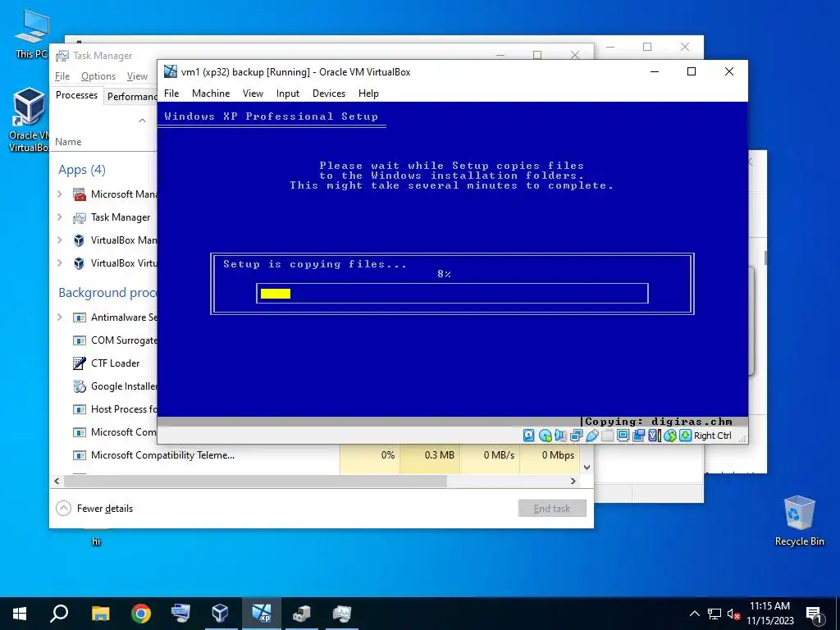The width and height of the screenshot is (840, 630).
Task: Click the shared folders status icon
Action: (x=608, y=436)
